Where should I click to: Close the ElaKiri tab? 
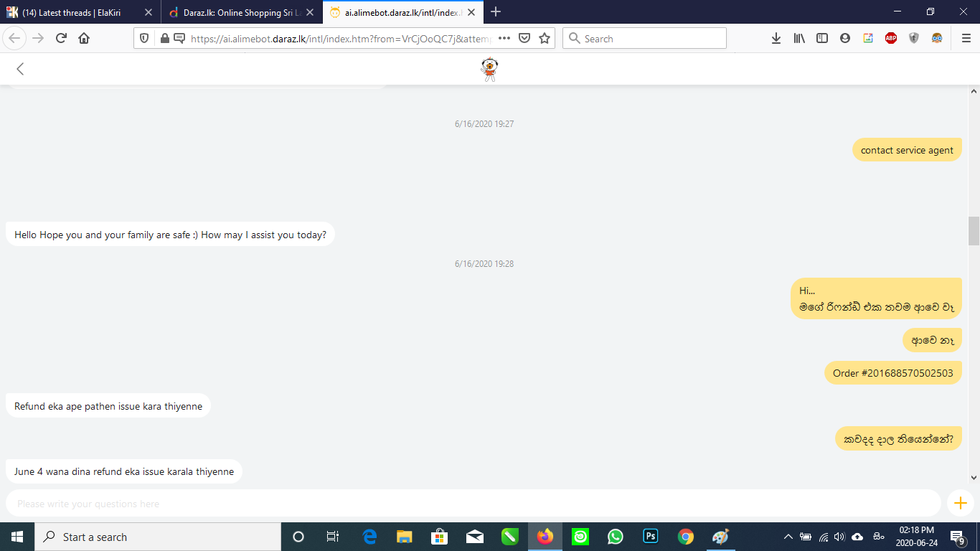[148, 12]
